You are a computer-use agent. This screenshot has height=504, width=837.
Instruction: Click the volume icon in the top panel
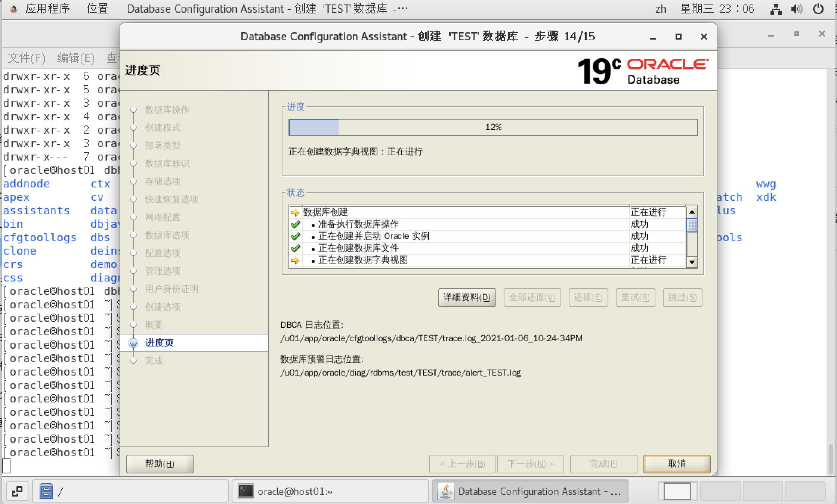pos(796,8)
